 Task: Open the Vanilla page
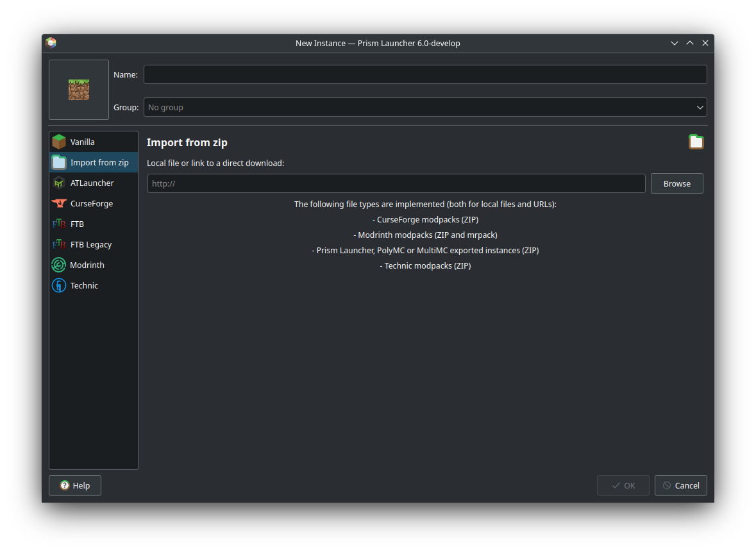tap(94, 142)
